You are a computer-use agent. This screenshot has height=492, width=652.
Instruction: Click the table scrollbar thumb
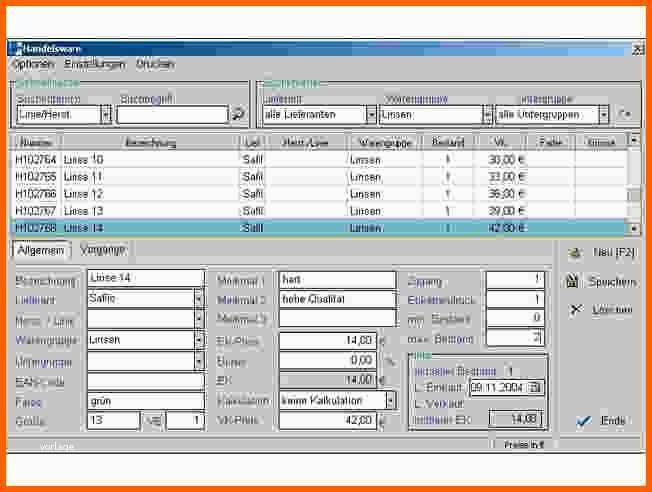[x=633, y=195]
